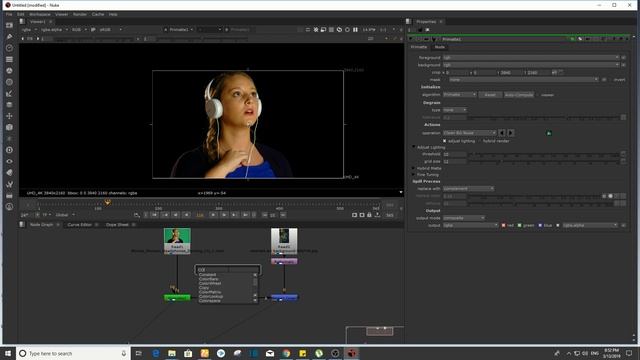The image size is (640, 360).
Task: Open the Color nodes menu icon
Action: [x=9, y=71]
